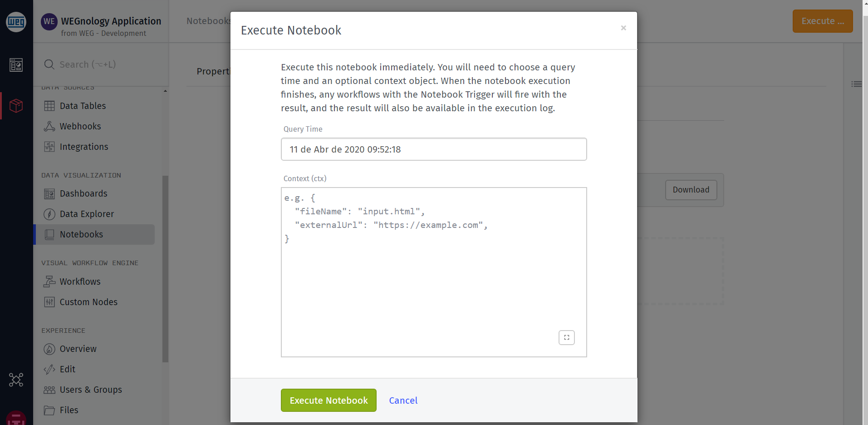Select the Properties tab

pos(213,71)
